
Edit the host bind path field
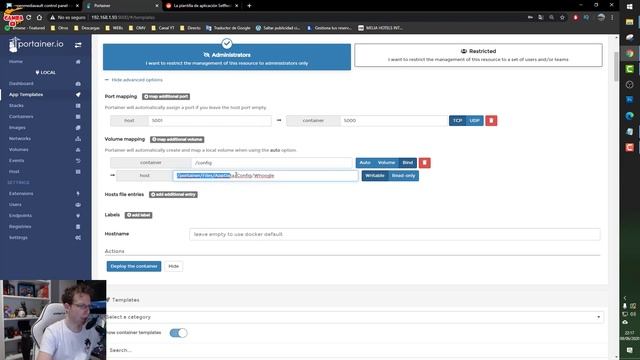click(265, 176)
